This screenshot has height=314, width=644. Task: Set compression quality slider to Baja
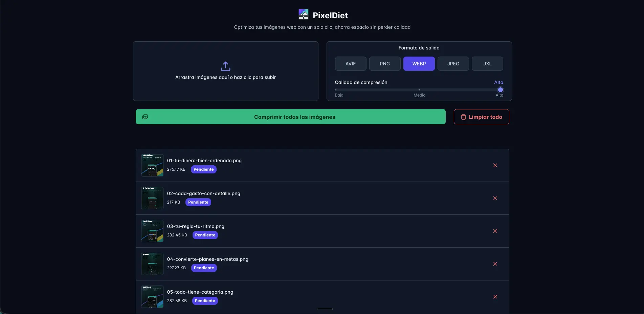coord(336,90)
